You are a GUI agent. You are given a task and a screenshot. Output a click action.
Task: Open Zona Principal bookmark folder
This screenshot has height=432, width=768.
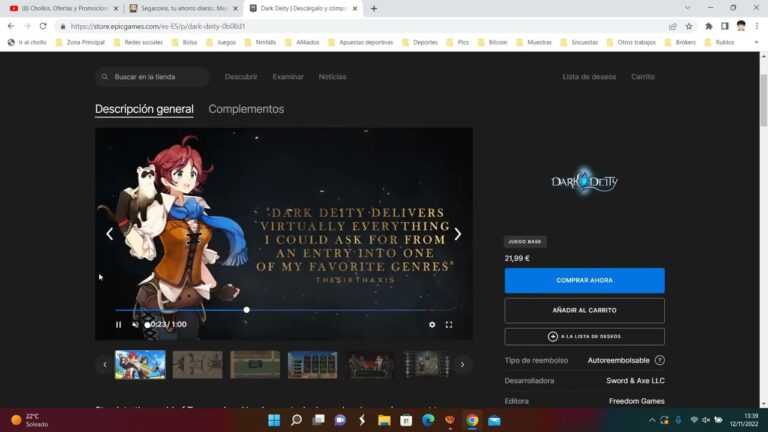(x=80, y=42)
